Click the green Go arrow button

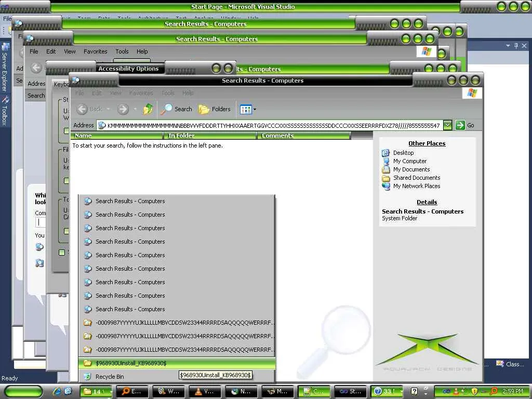tap(460, 125)
